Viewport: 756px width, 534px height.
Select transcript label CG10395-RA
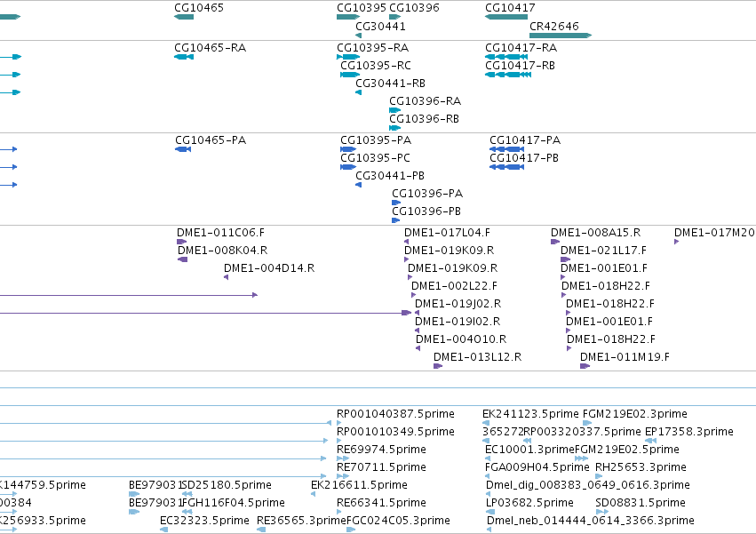[x=373, y=48]
